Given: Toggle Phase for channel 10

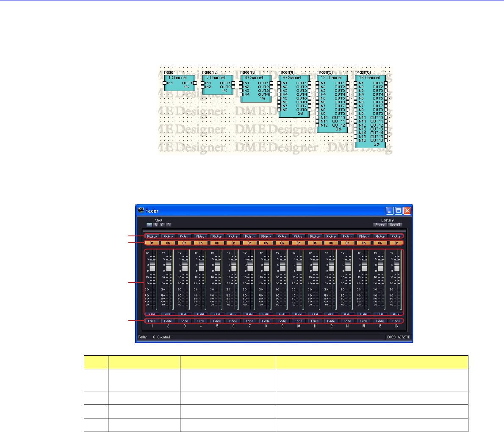Looking at the screenshot, I should [298, 236].
